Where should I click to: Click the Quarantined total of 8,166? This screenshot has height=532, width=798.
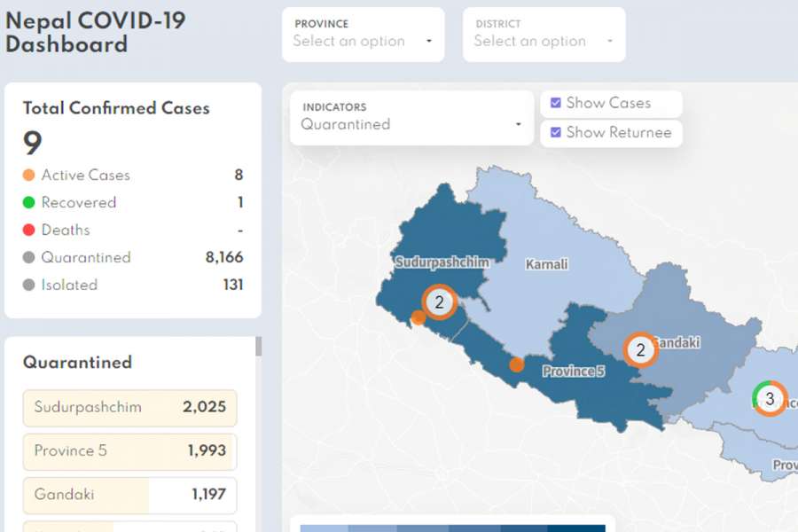223,258
